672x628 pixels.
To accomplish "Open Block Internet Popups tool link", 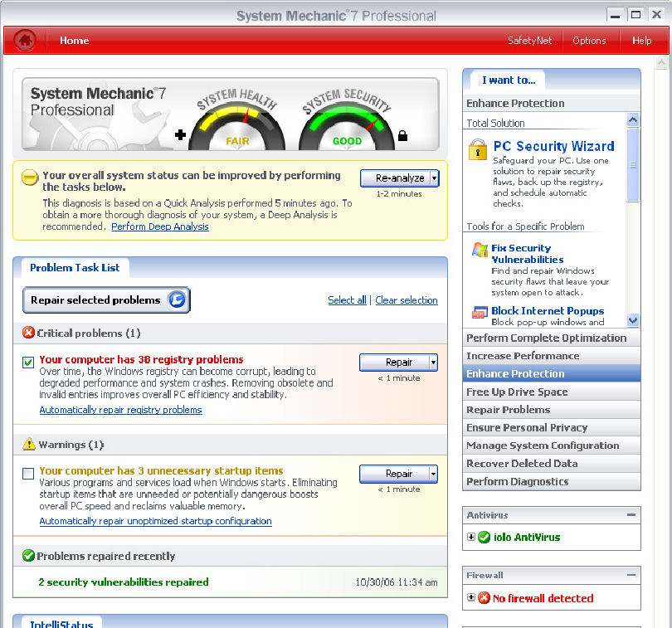I will (x=548, y=311).
